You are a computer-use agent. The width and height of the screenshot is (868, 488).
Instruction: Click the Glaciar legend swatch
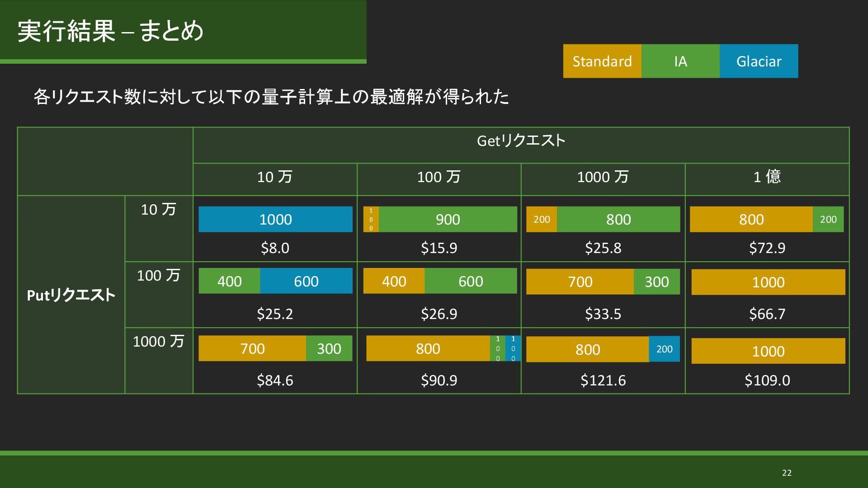(x=759, y=61)
